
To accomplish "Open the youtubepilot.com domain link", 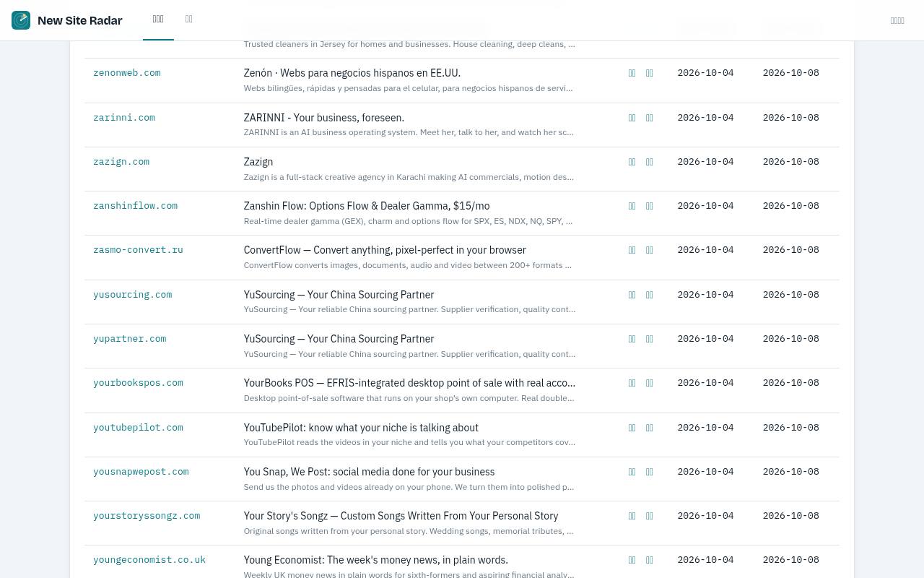I will click(x=138, y=428).
